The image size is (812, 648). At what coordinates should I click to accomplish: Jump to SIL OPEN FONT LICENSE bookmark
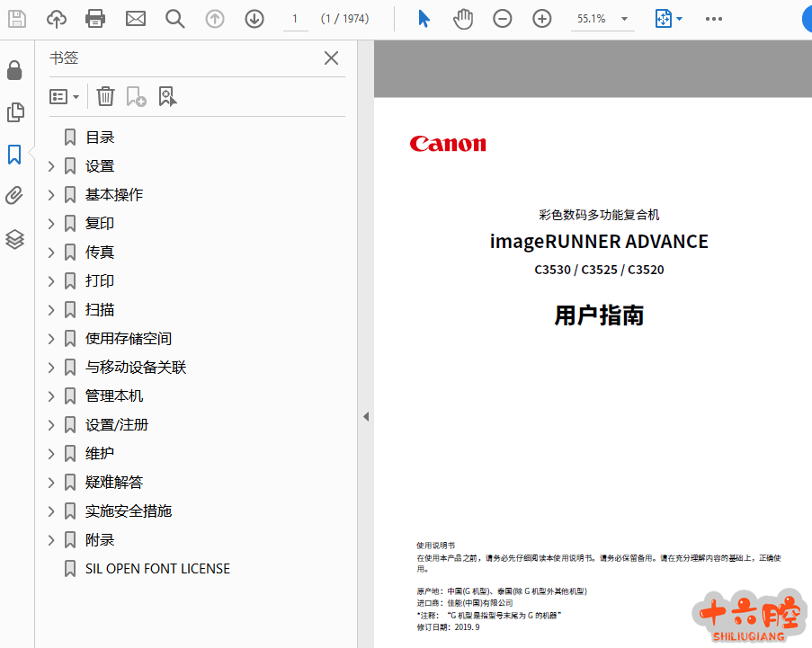[x=157, y=569]
